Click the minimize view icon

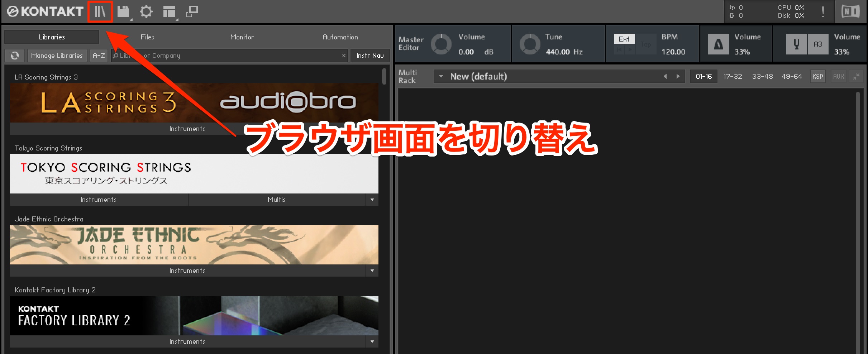pyautogui.click(x=192, y=11)
